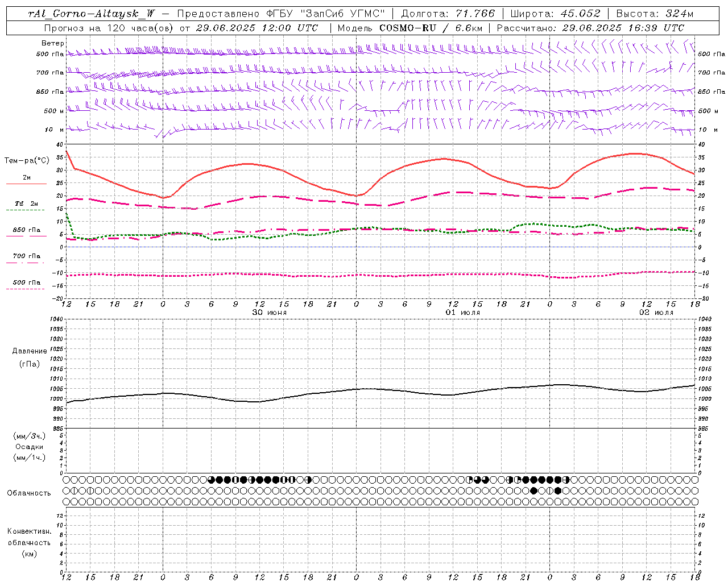Click the right 850 гПа wind row label
This screenshot has width=728, height=582.
tap(712, 92)
